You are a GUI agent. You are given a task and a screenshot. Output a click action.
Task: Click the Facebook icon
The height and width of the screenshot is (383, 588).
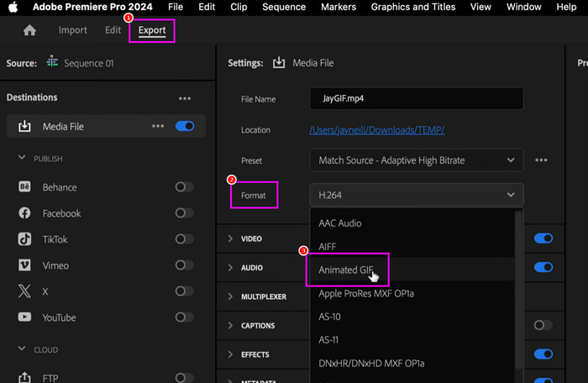[x=24, y=212]
